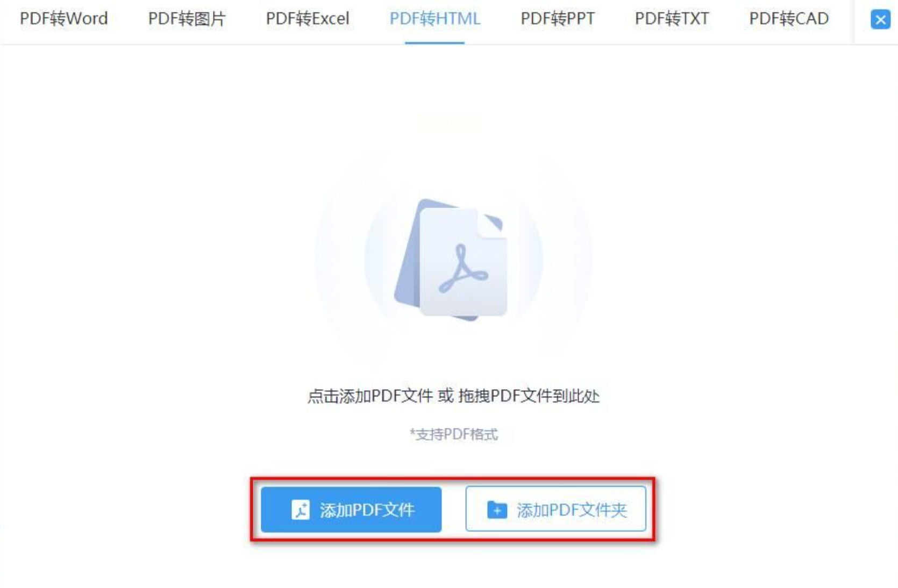898x588 pixels.
Task: Click the *支持PDF格式 note
Action: pyautogui.click(x=453, y=434)
